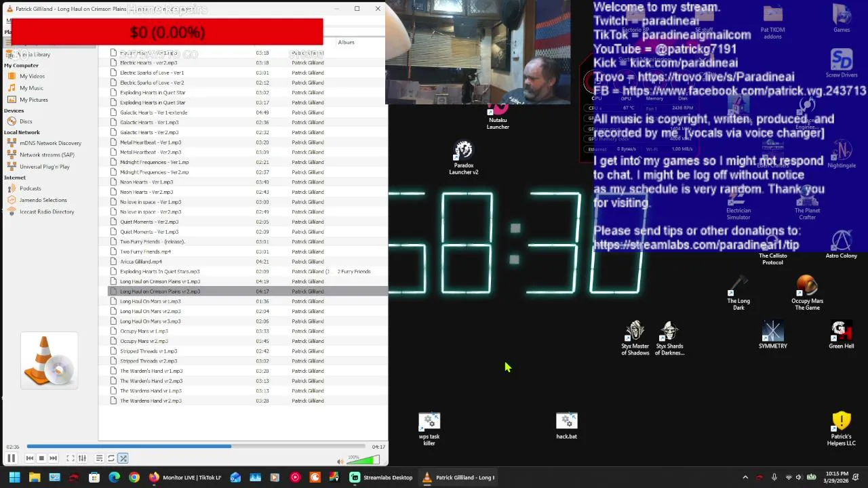Open Occupy Mars The Game icon
This screenshot has height=488, width=868.
[x=807, y=293]
